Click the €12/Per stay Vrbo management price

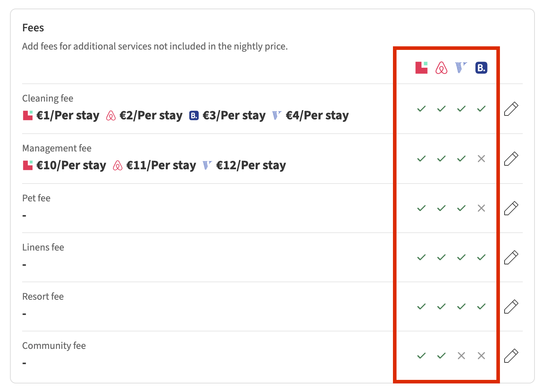coord(251,165)
